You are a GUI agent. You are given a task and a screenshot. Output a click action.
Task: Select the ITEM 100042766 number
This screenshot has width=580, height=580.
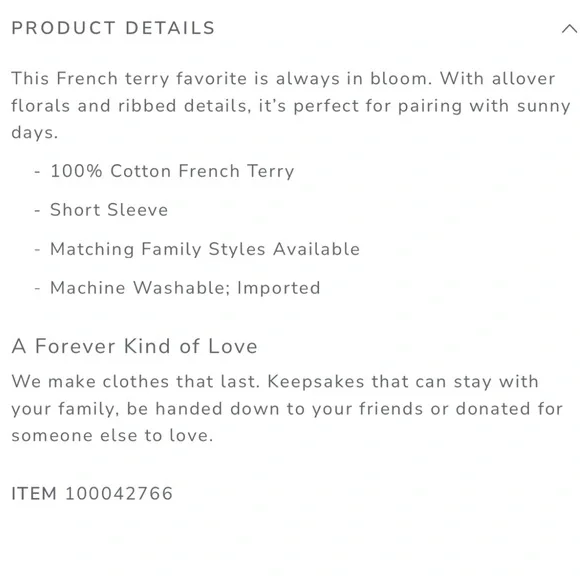(x=119, y=493)
